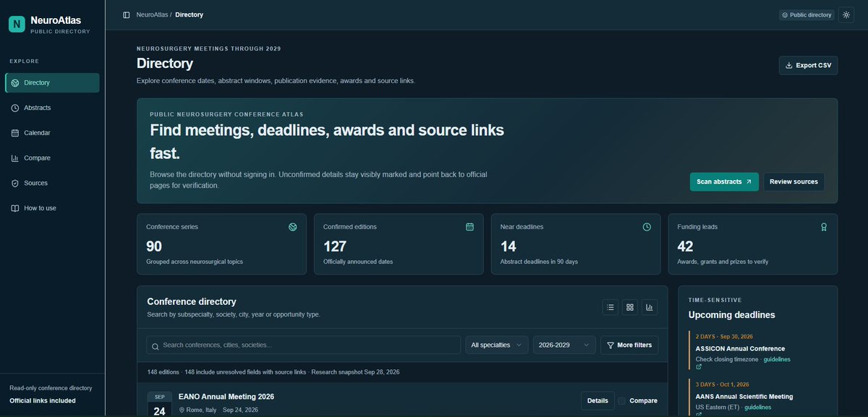Open the 2026-2029 year range dropdown

pos(564,345)
